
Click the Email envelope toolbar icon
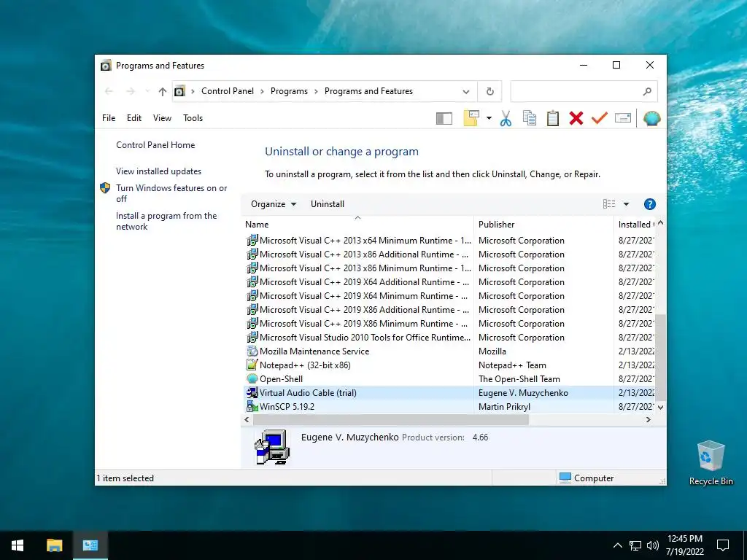(x=623, y=118)
